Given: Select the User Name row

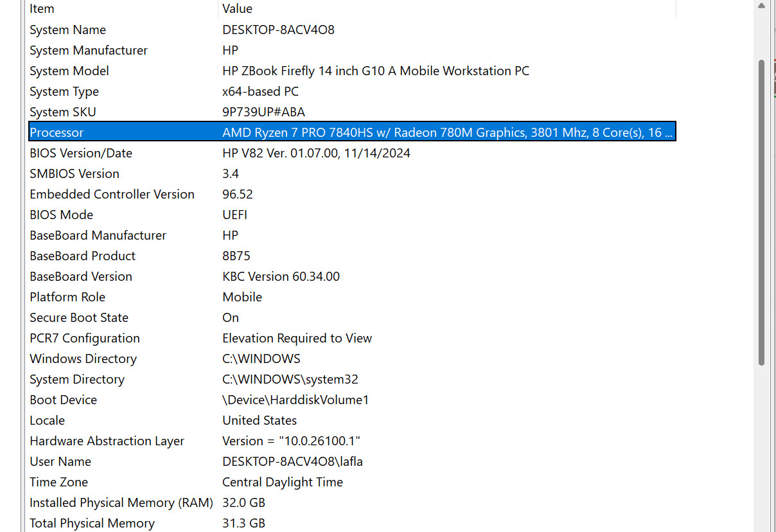Looking at the screenshot, I should (x=352, y=461).
